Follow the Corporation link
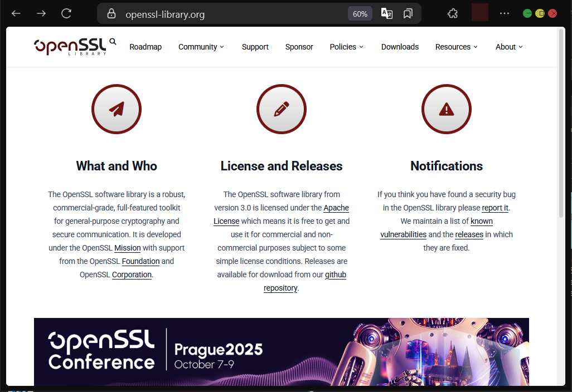This screenshot has width=572, height=392. pos(132,275)
